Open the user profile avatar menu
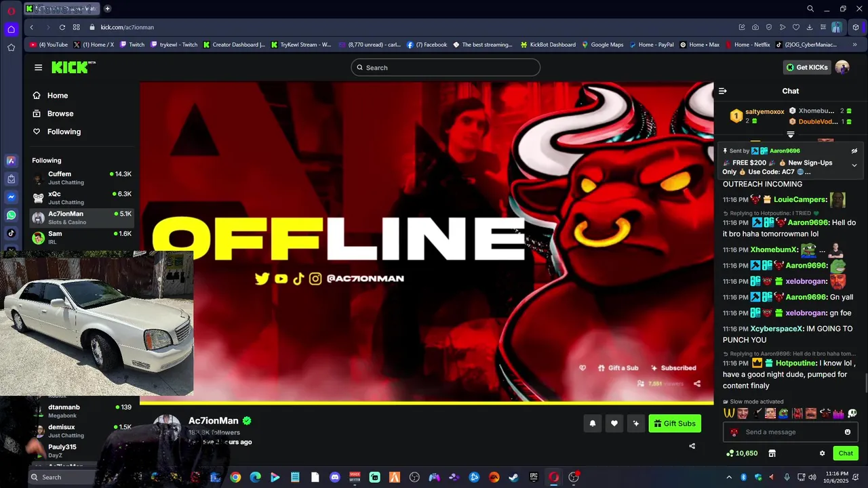This screenshot has width=868, height=488. [842, 67]
